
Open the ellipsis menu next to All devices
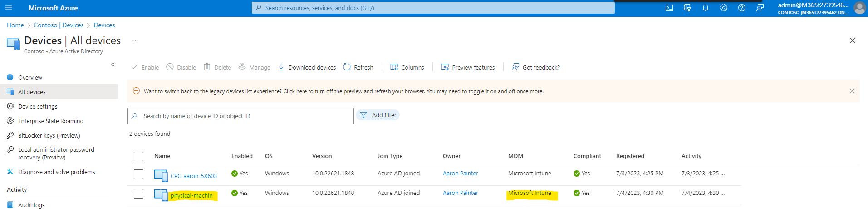tap(135, 40)
